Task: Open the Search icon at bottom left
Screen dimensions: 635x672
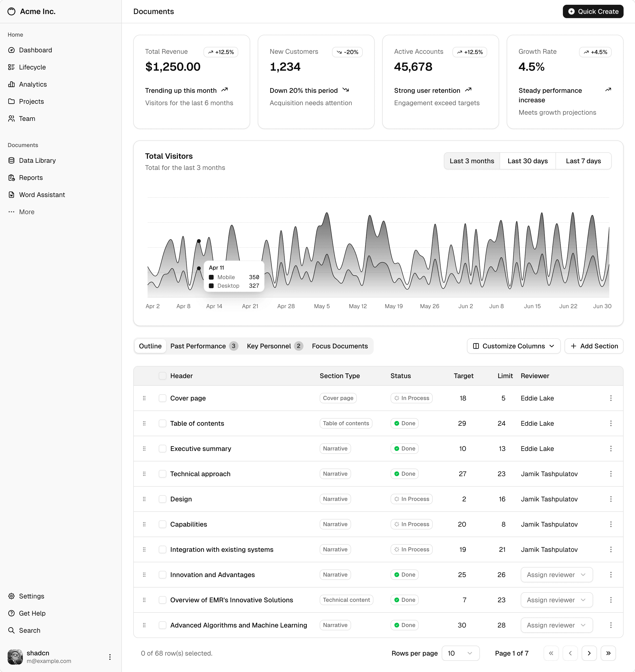Action: click(x=11, y=630)
